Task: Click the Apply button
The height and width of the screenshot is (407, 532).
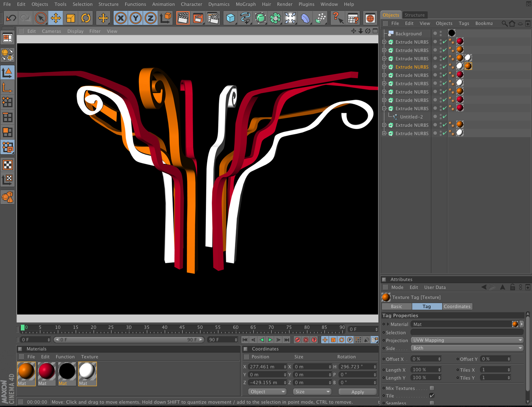Action: 358,392
